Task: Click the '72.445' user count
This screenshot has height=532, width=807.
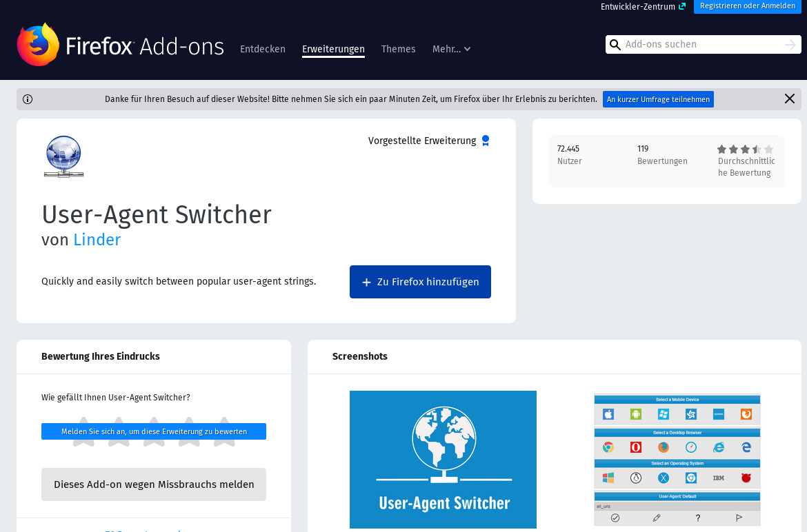Action: (x=568, y=149)
